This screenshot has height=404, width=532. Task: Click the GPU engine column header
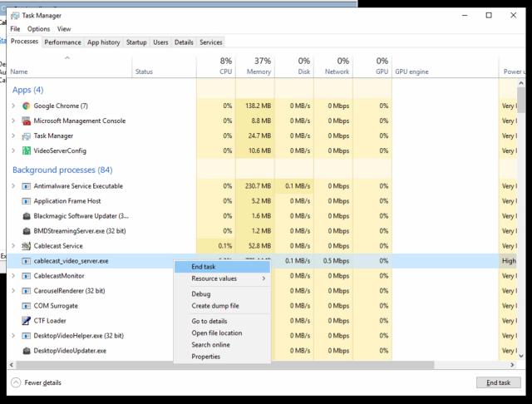(446, 67)
